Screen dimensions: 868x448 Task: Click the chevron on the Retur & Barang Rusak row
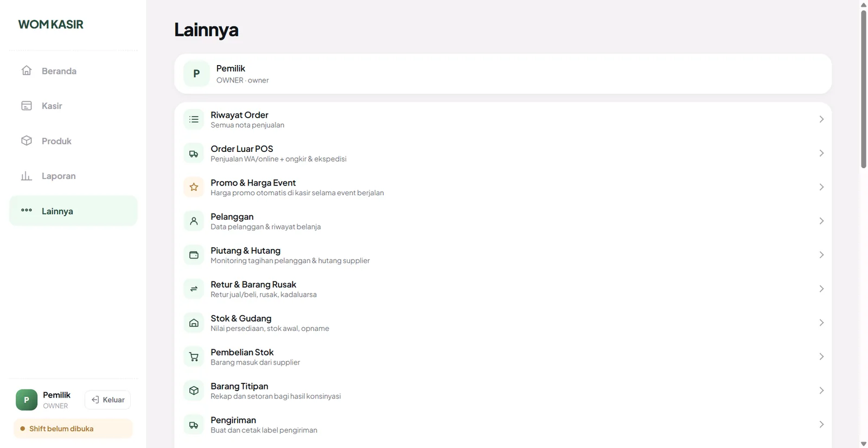click(x=821, y=289)
